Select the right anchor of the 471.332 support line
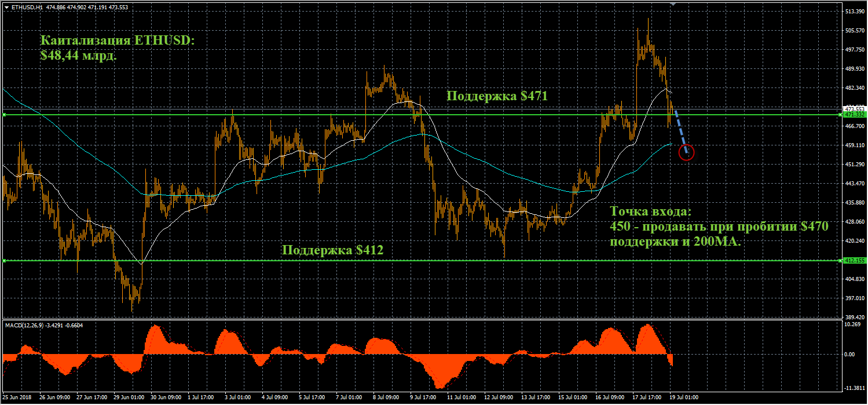The image size is (868, 405). (840, 115)
